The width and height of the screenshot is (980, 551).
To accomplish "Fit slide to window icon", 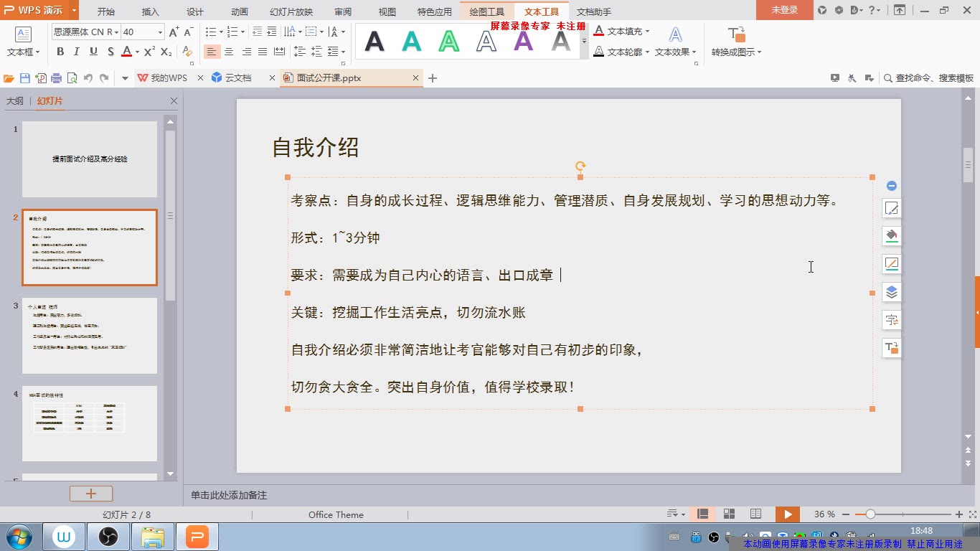I will 973,514.
